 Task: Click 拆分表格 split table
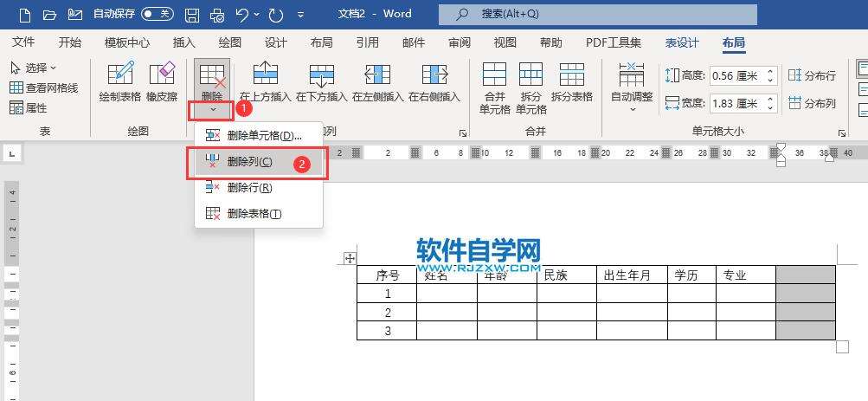[572, 82]
